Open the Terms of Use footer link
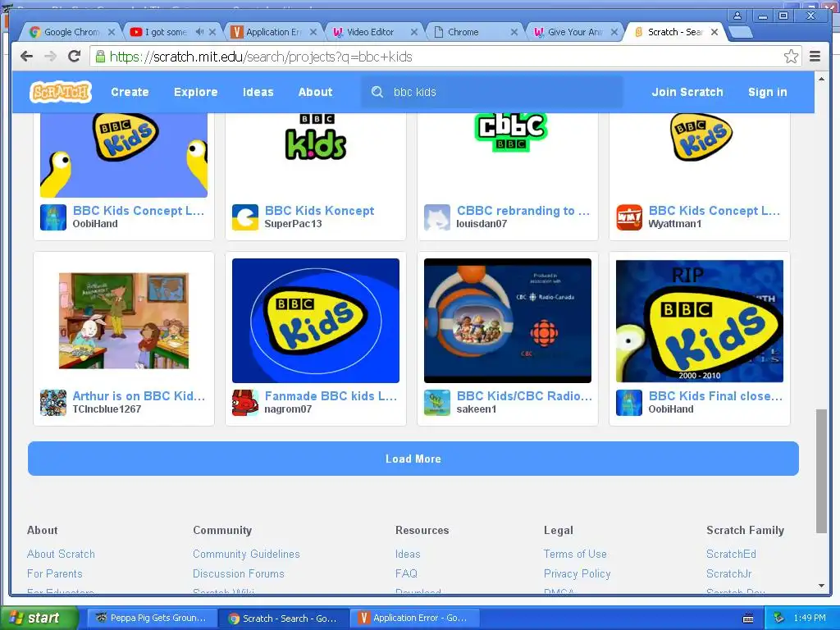The width and height of the screenshot is (840, 630). (575, 554)
